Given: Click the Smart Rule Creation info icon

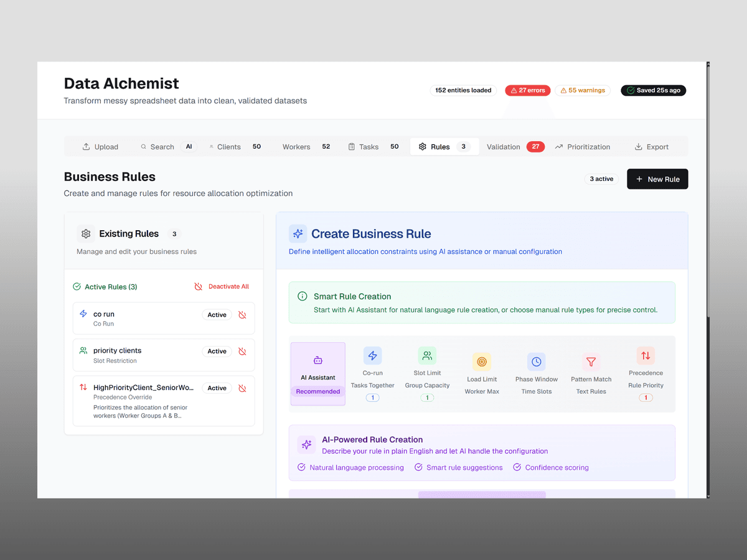Looking at the screenshot, I should (x=303, y=296).
